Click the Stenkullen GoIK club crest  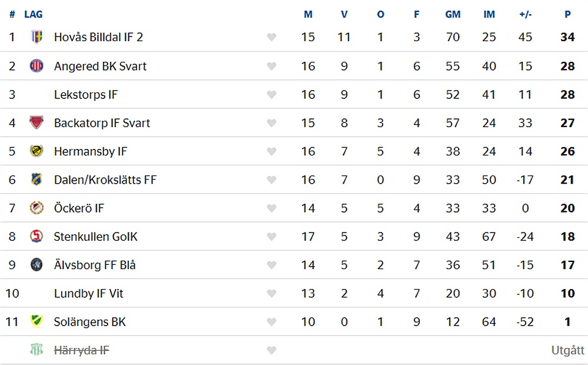[36, 236]
